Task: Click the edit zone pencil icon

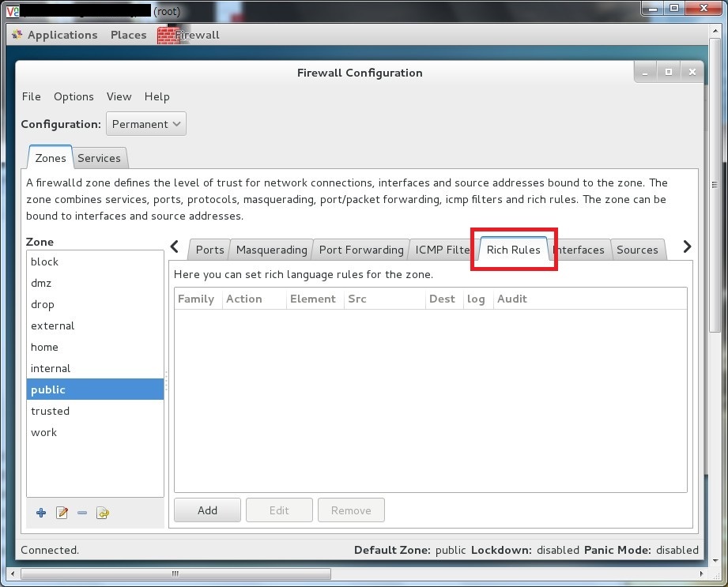Action: pos(62,513)
